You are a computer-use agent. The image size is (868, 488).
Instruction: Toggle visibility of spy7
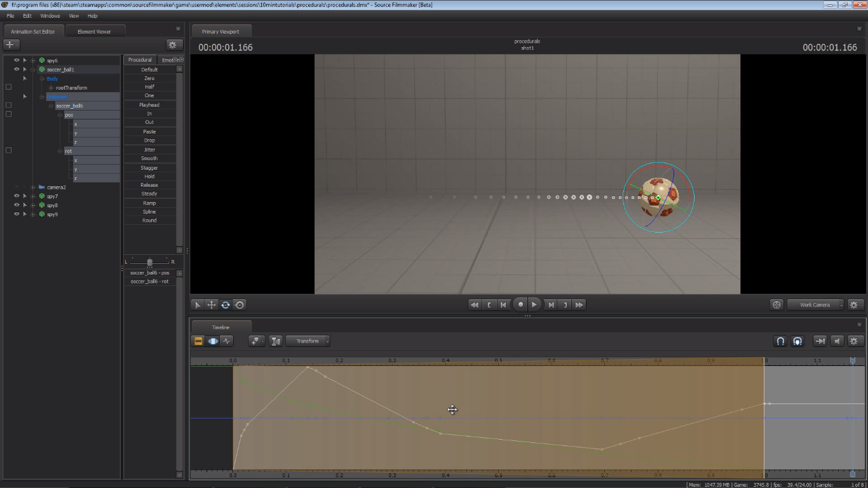[17, 196]
